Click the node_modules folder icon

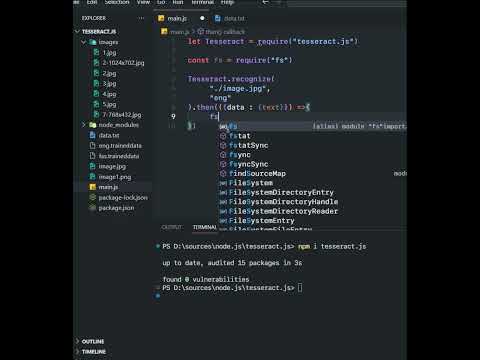[x=93, y=125]
